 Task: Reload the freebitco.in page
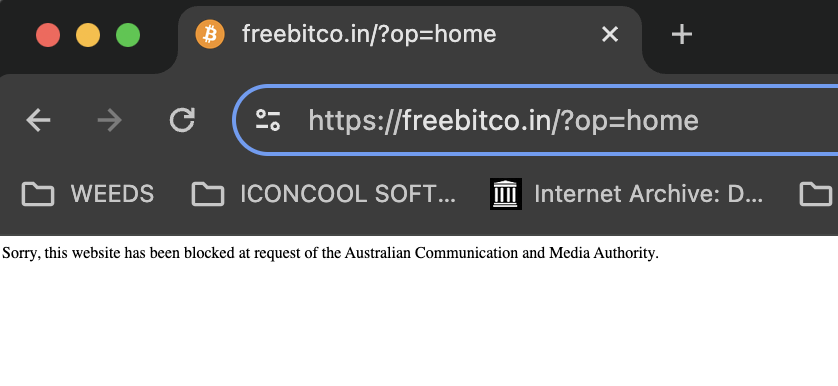click(182, 120)
